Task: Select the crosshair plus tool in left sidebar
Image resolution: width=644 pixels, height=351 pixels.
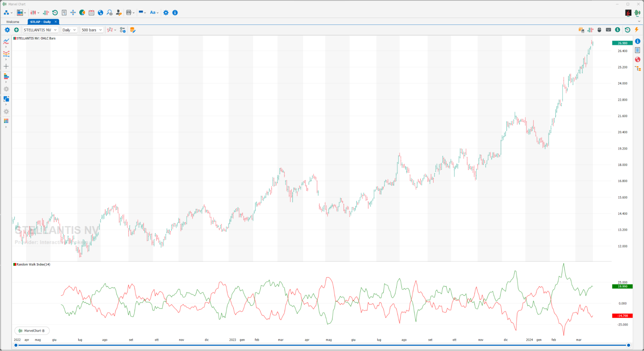Action: 6,66
